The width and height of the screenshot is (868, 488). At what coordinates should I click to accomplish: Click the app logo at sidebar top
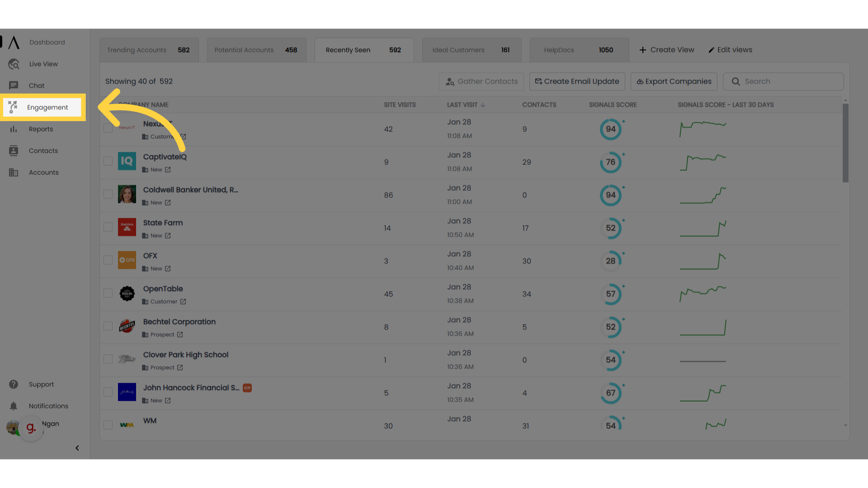coord(14,42)
